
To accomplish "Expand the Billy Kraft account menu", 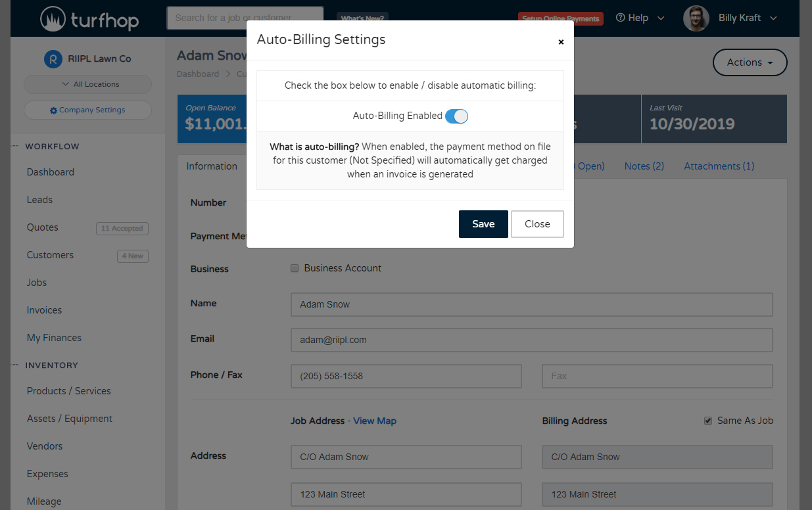I will [773, 18].
